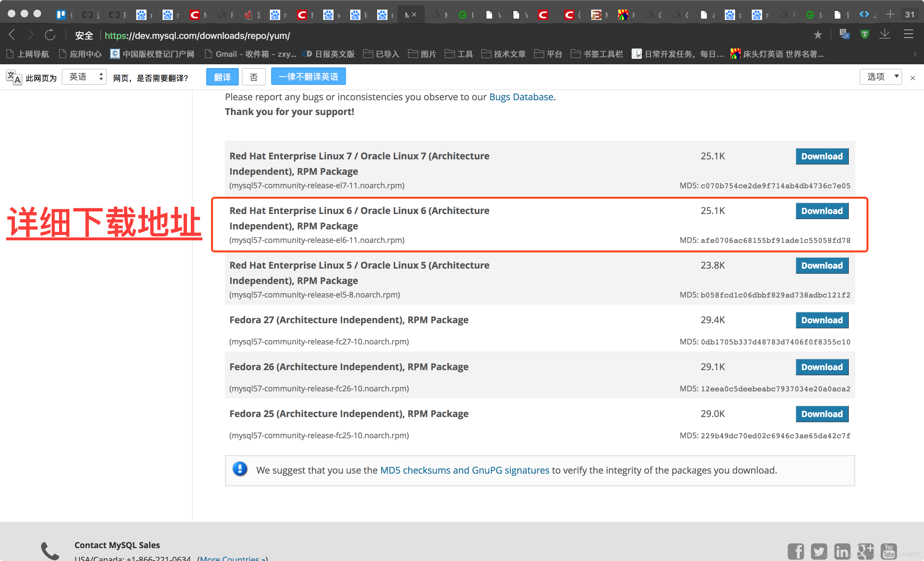
Task: Switch to the Trello tab
Action: [61, 15]
